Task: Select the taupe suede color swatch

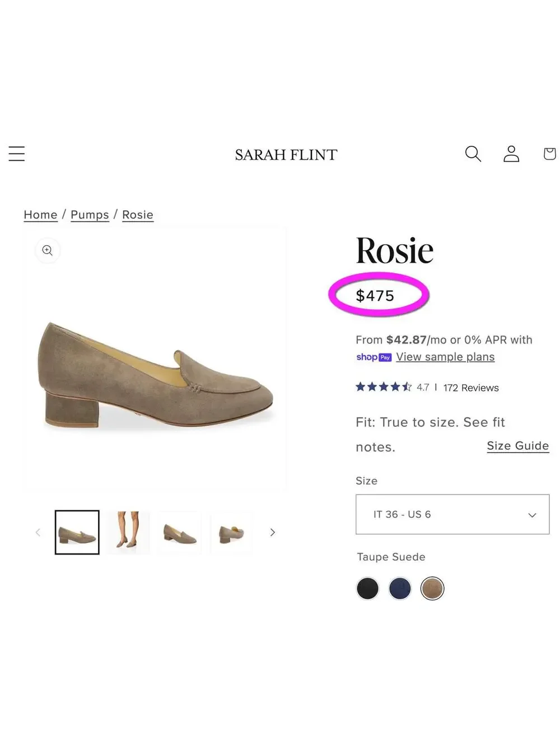Action: tap(432, 589)
